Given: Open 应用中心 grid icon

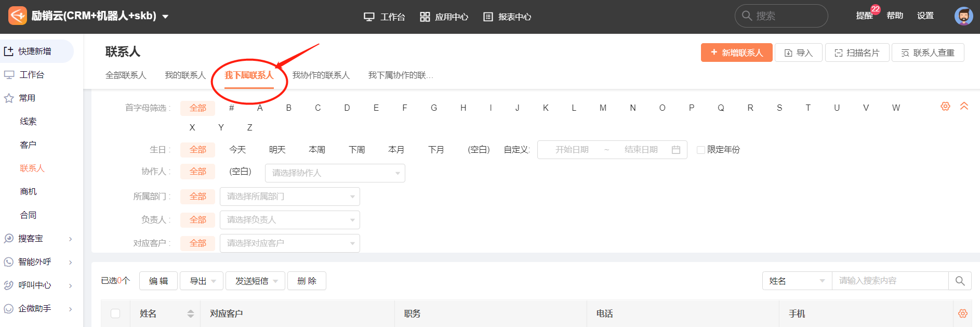Looking at the screenshot, I should [x=425, y=17].
